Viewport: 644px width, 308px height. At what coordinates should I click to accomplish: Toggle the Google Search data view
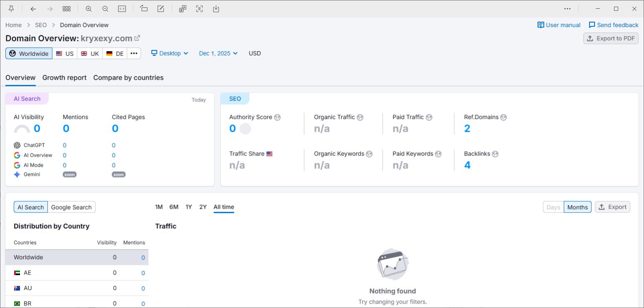71,207
